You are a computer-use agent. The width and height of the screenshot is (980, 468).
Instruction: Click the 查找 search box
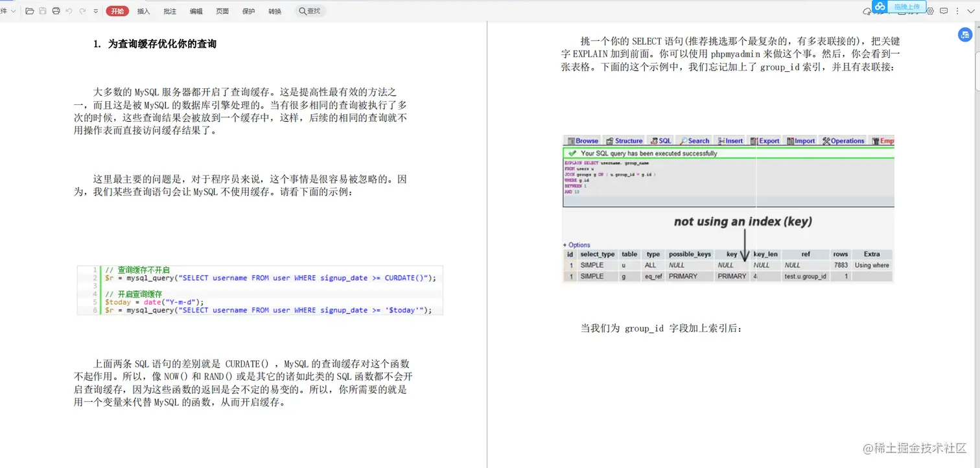310,11
